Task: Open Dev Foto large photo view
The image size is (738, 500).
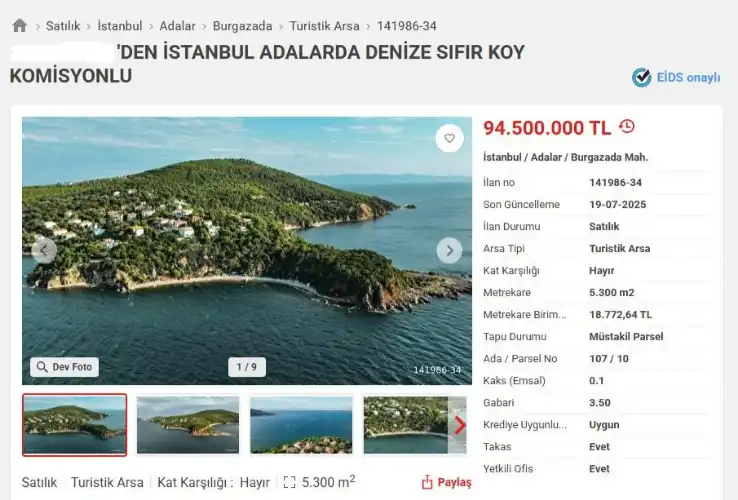Action: tap(64, 367)
